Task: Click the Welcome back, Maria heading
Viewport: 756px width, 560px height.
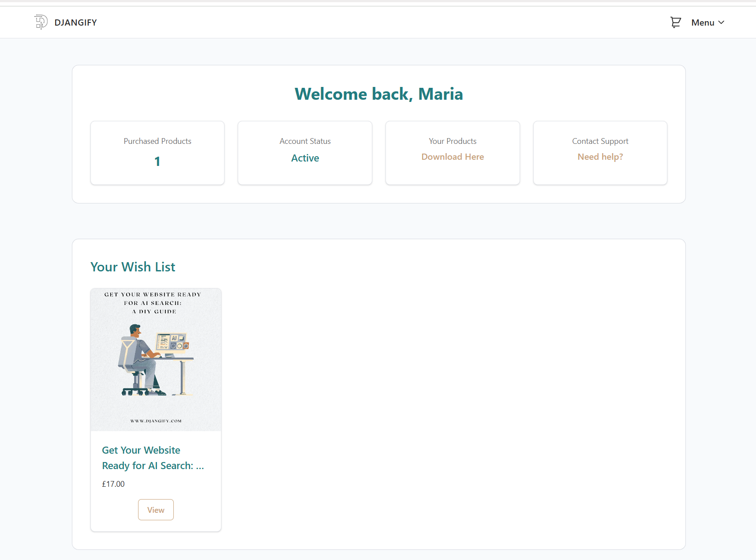Action: click(378, 94)
